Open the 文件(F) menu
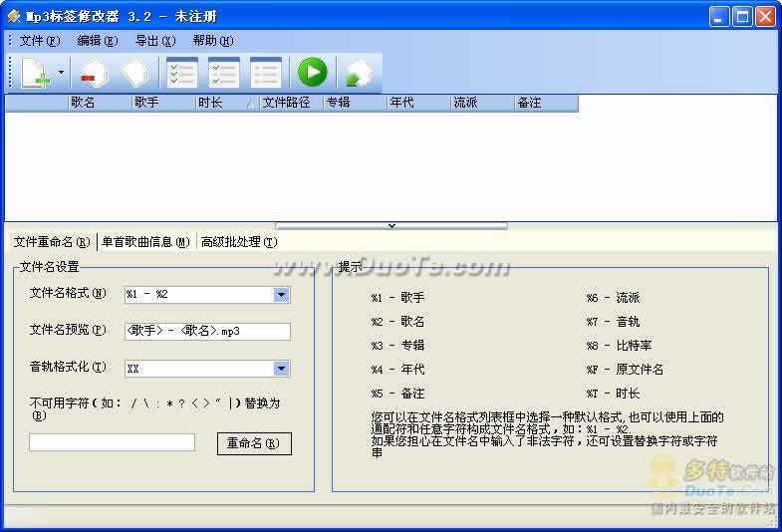 tap(40, 41)
